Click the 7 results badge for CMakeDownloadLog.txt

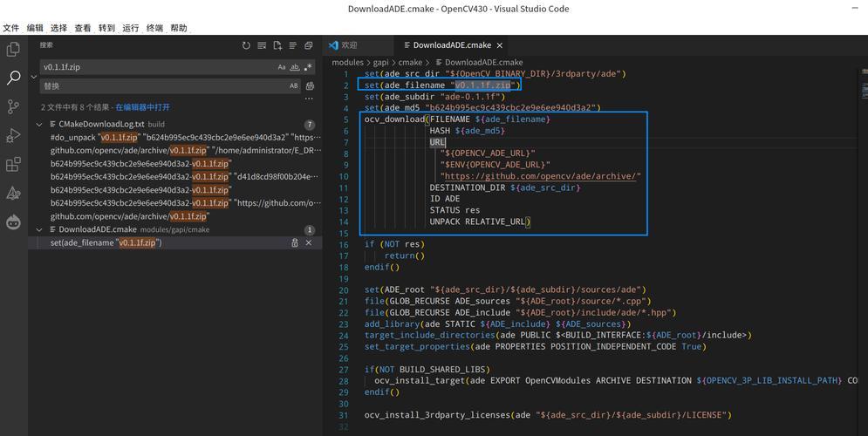click(310, 125)
